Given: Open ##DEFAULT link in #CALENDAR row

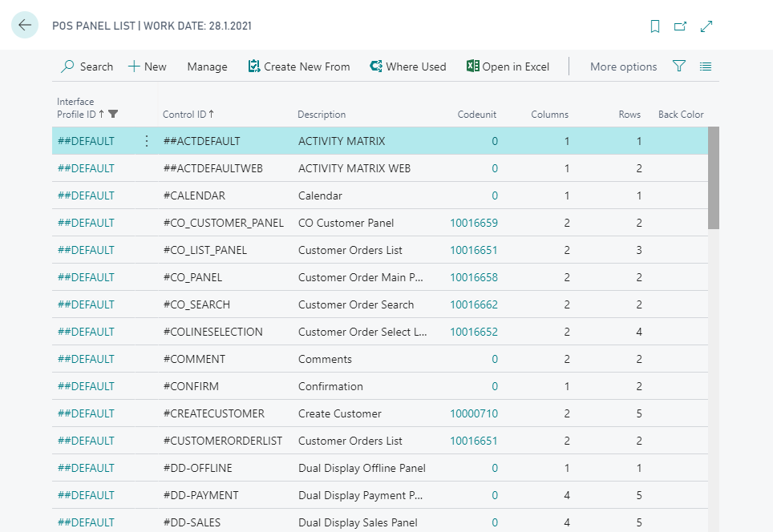Looking at the screenshot, I should coord(86,195).
